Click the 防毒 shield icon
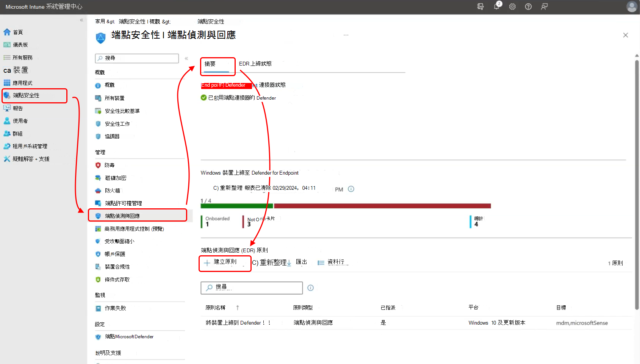The width and height of the screenshot is (640, 364). coord(98,165)
